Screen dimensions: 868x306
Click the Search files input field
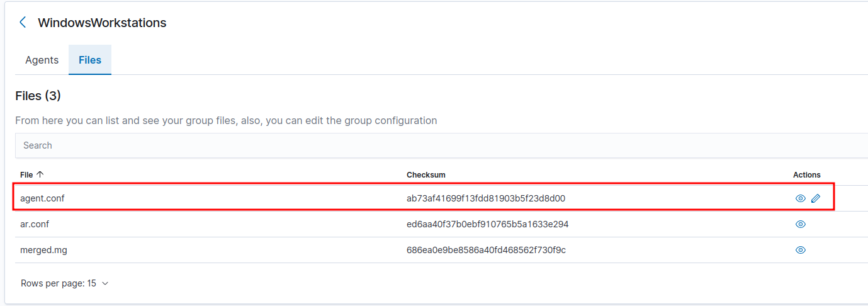click(441, 145)
